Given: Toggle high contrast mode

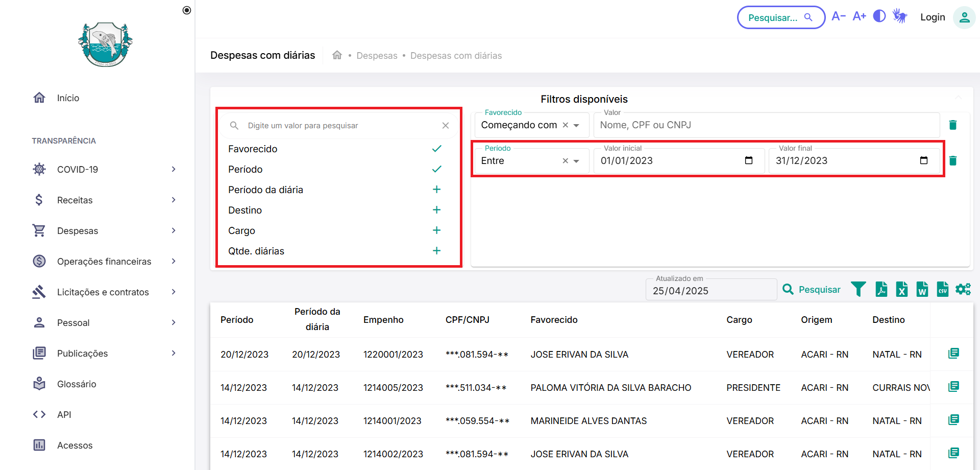Looking at the screenshot, I should [x=879, y=16].
